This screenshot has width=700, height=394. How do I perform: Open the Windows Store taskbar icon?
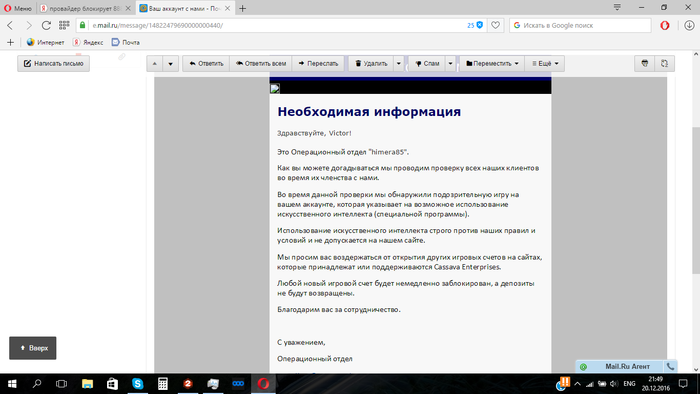click(x=112, y=384)
